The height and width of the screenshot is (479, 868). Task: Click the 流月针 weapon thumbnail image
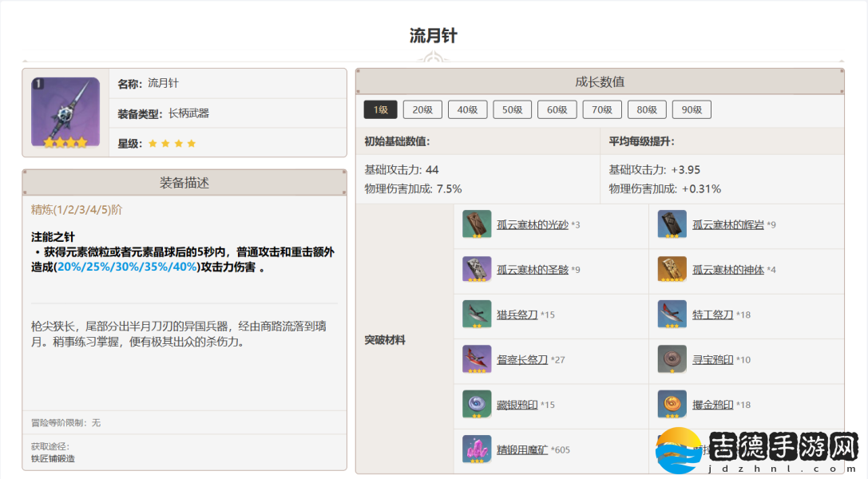click(65, 112)
